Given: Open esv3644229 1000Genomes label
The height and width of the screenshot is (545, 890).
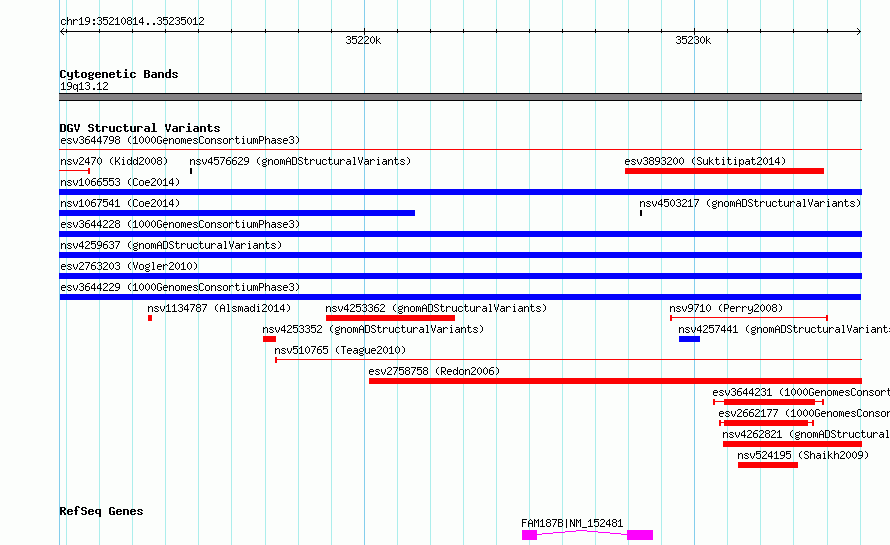Looking at the screenshot, I should click(x=180, y=287).
